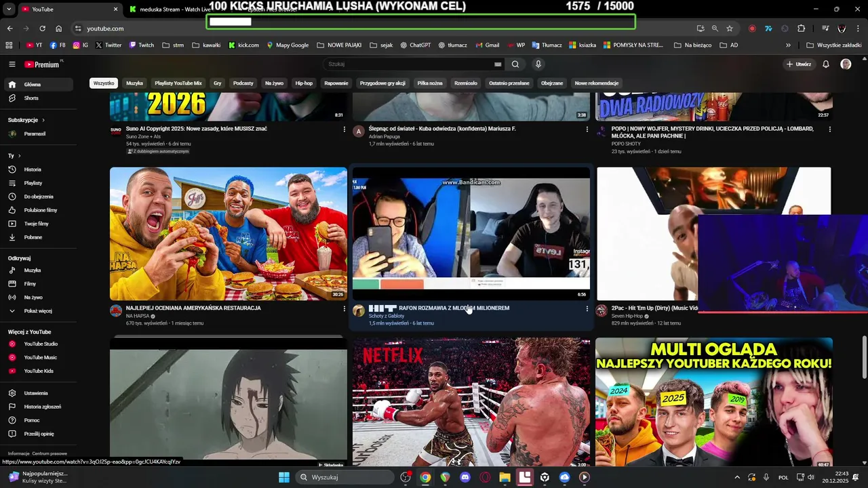Screen dimensions: 868x488
Task: Bookmark page with star icon
Action: pos(730,28)
